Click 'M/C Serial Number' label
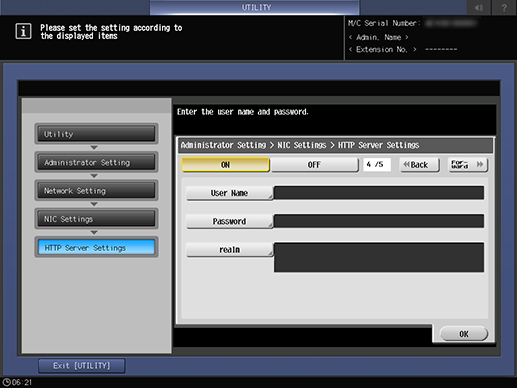Viewport: 517px width, 388px height. click(x=384, y=23)
